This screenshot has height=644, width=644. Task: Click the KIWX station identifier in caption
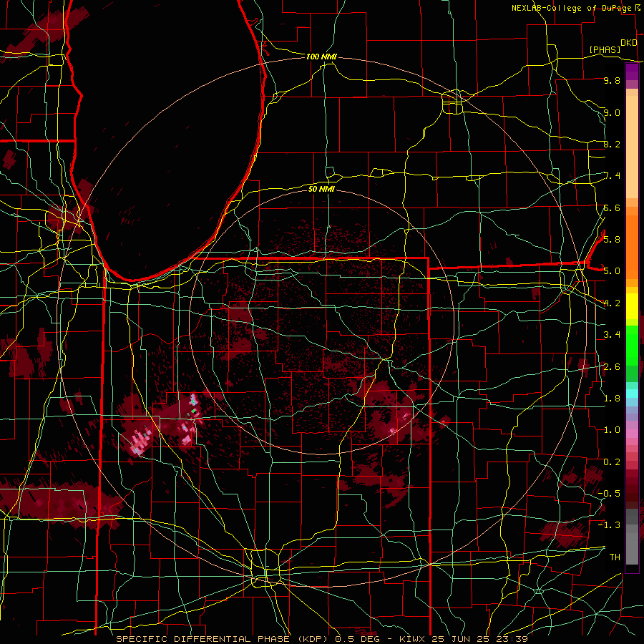coord(412,639)
